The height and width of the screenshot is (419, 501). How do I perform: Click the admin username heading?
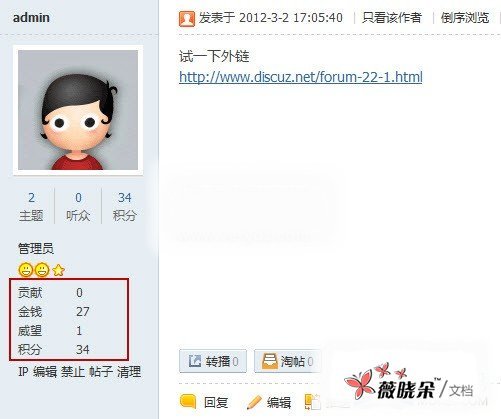31,17
